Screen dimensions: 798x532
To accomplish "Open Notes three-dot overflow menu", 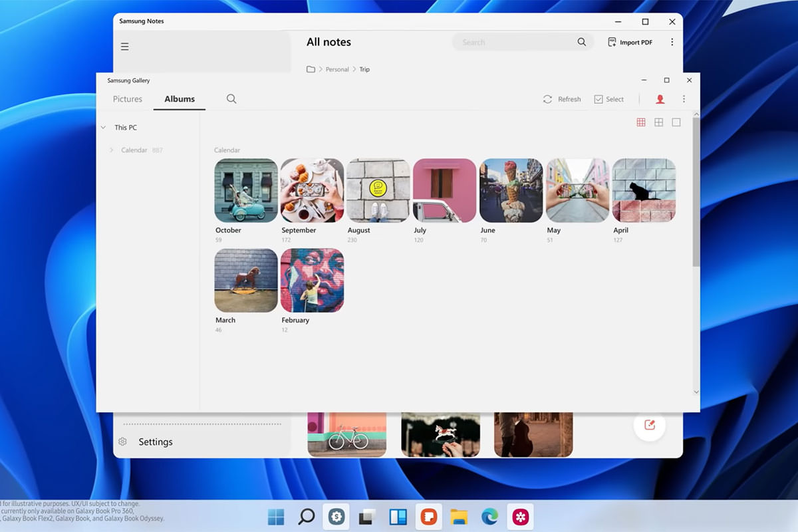I will (x=672, y=42).
